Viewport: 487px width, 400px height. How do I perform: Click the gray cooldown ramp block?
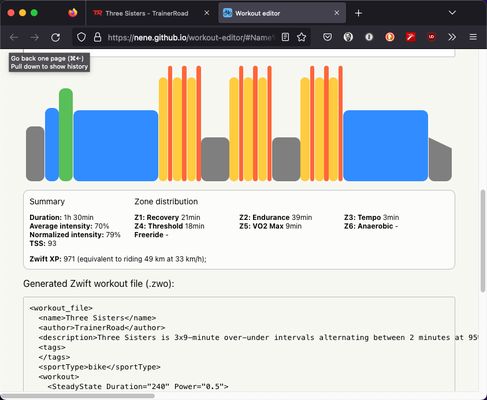pos(440,162)
